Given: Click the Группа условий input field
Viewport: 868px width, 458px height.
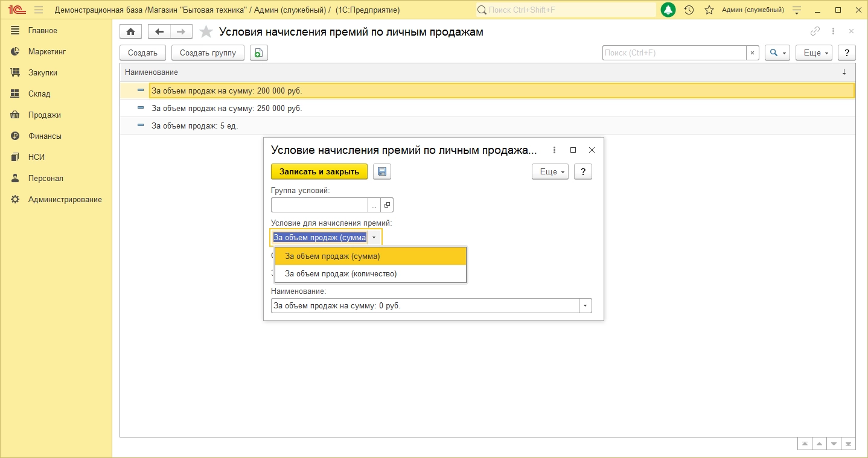Looking at the screenshot, I should 319,205.
